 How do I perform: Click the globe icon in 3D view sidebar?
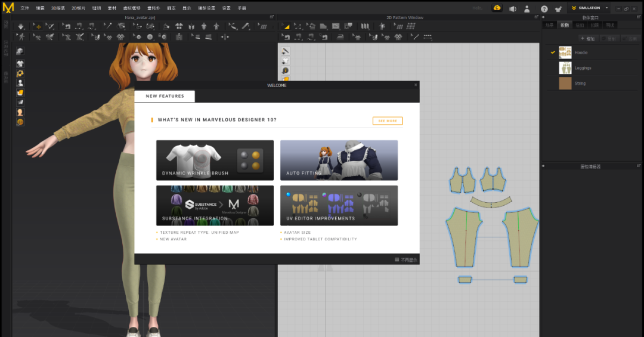tap(20, 122)
